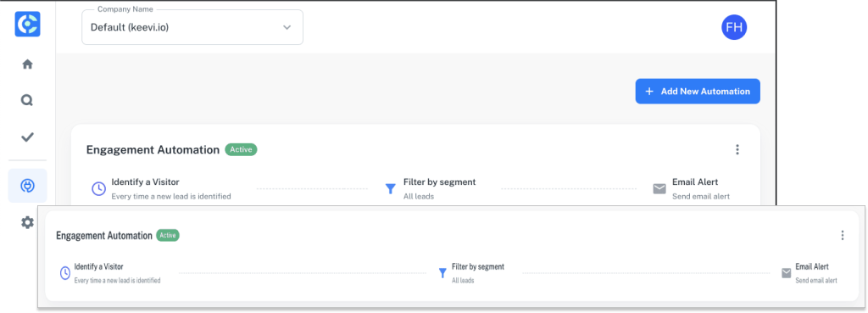
Task: Click the envelope icon next to Email Alert
Action: click(659, 189)
